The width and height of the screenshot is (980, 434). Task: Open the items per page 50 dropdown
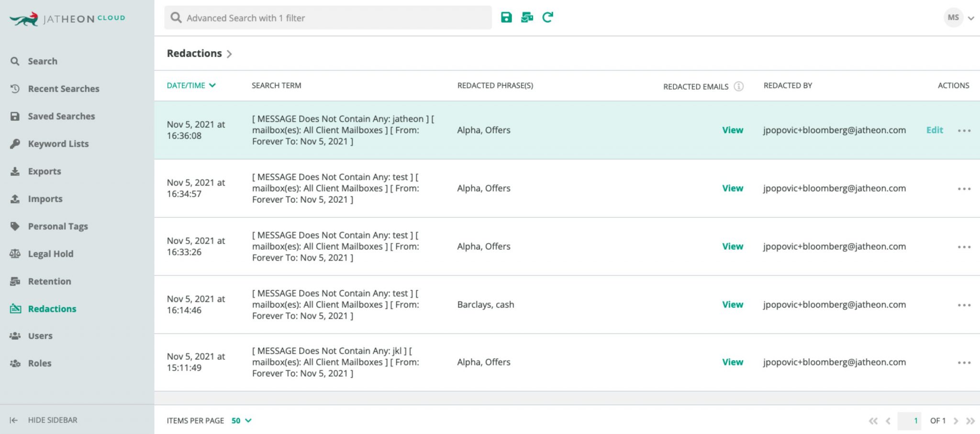[241, 421]
